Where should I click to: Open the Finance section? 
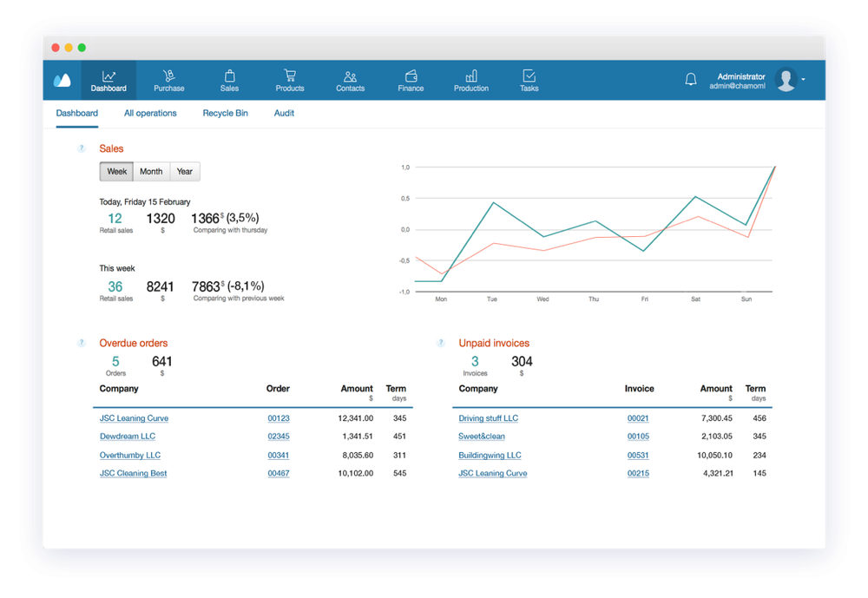tap(410, 79)
